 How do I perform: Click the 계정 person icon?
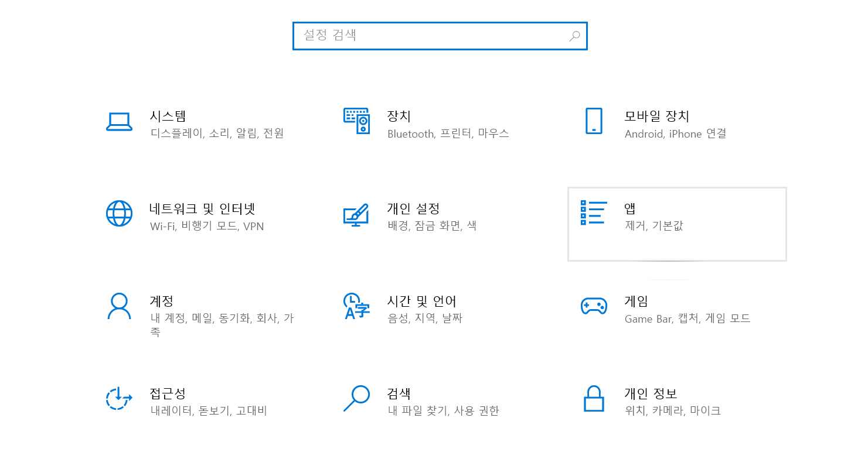[119, 306]
